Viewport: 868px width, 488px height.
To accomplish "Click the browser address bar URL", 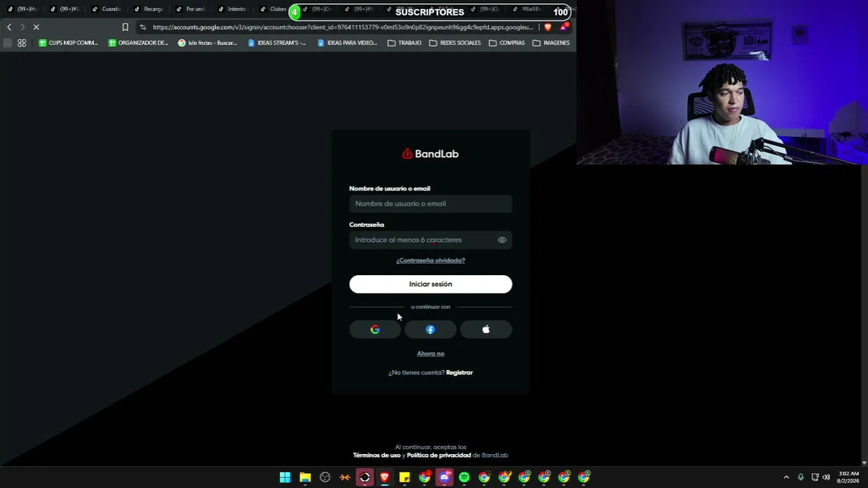I will point(343,27).
